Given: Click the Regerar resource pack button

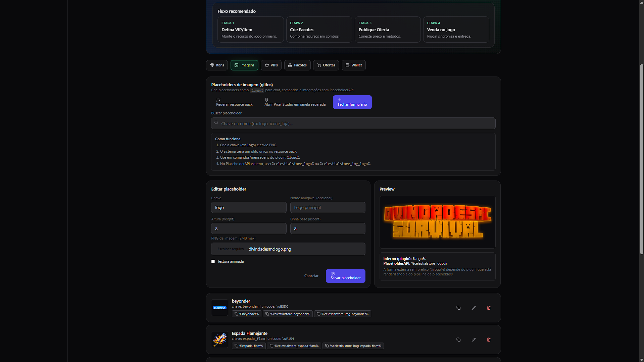Looking at the screenshot, I should (234, 102).
